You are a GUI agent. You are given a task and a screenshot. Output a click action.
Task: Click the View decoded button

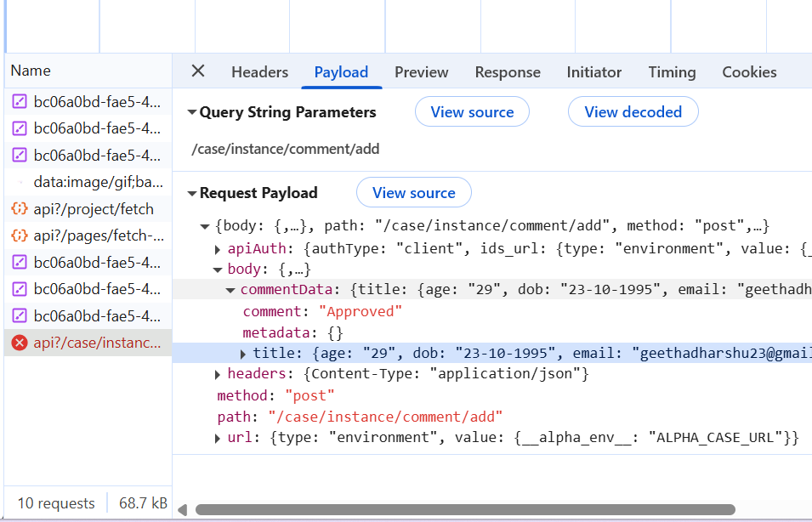point(633,112)
